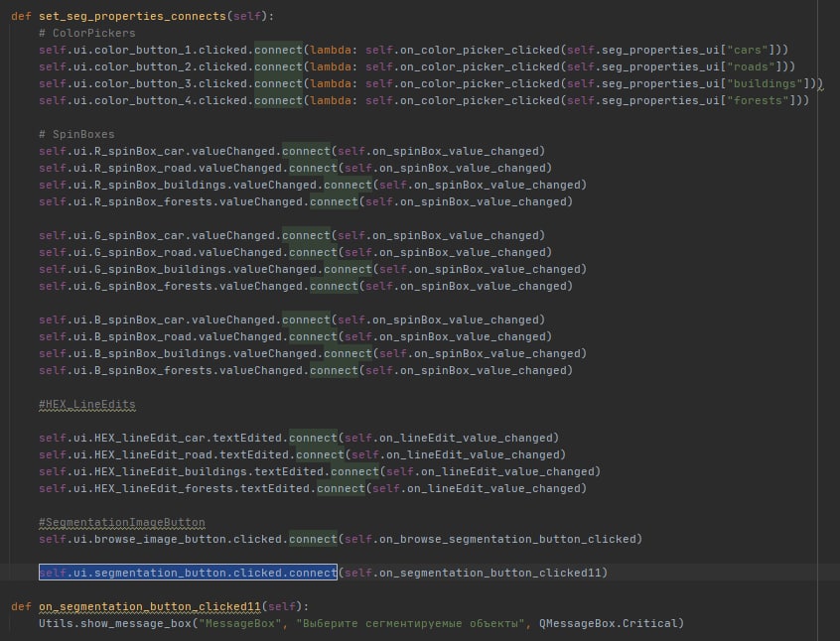
Task: Click R_spinBox_forests identifier
Action: [x=153, y=201]
